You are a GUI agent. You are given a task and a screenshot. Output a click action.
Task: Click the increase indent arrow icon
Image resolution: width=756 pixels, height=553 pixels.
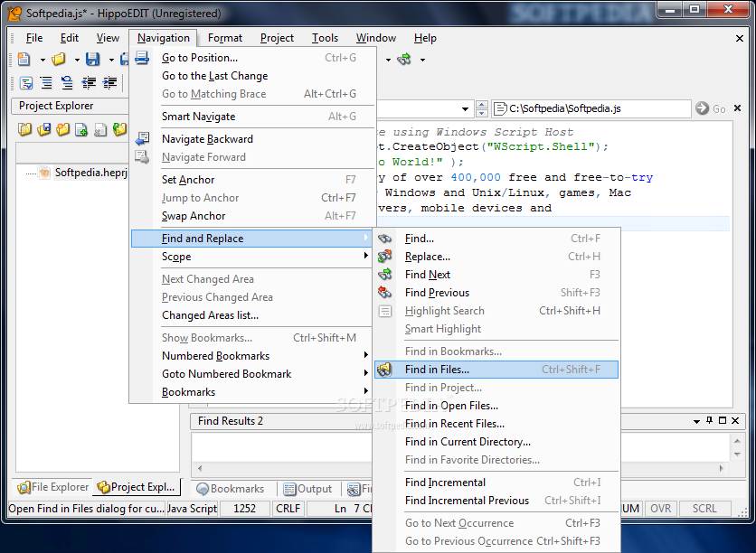pyautogui.click(x=110, y=83)
